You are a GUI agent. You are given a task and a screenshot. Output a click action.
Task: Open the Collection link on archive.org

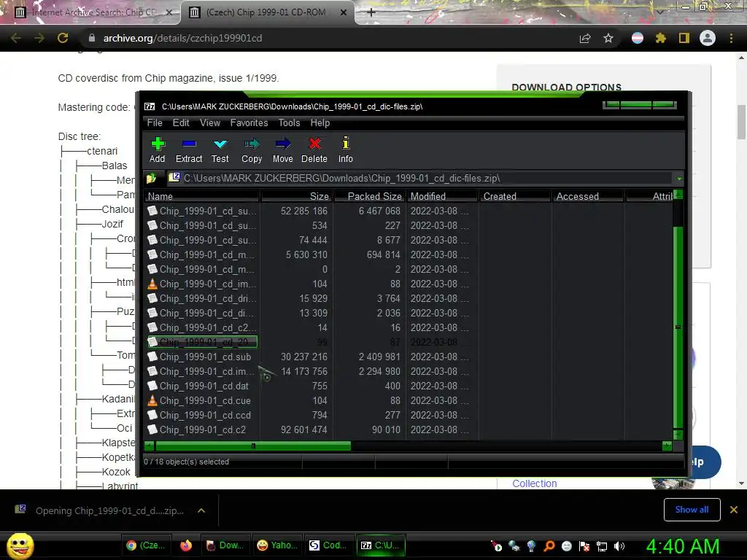point(535,483)
